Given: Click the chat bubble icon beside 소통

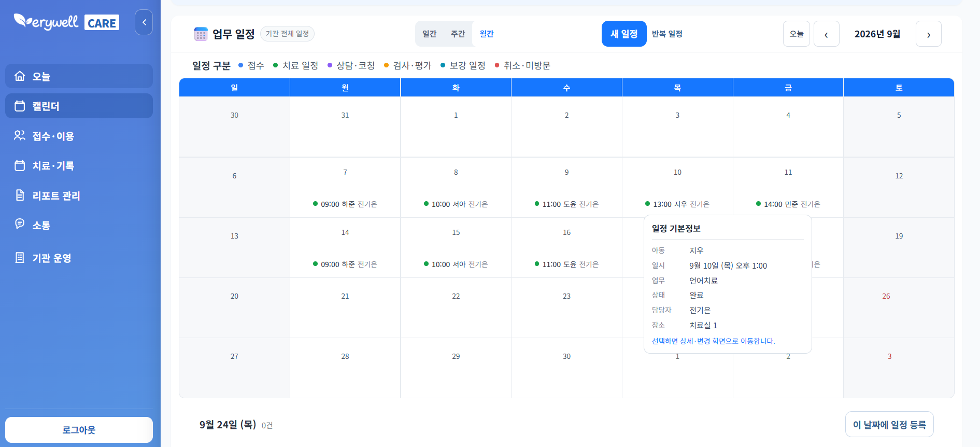Looking at the screenshot, I should click(20, 224).
